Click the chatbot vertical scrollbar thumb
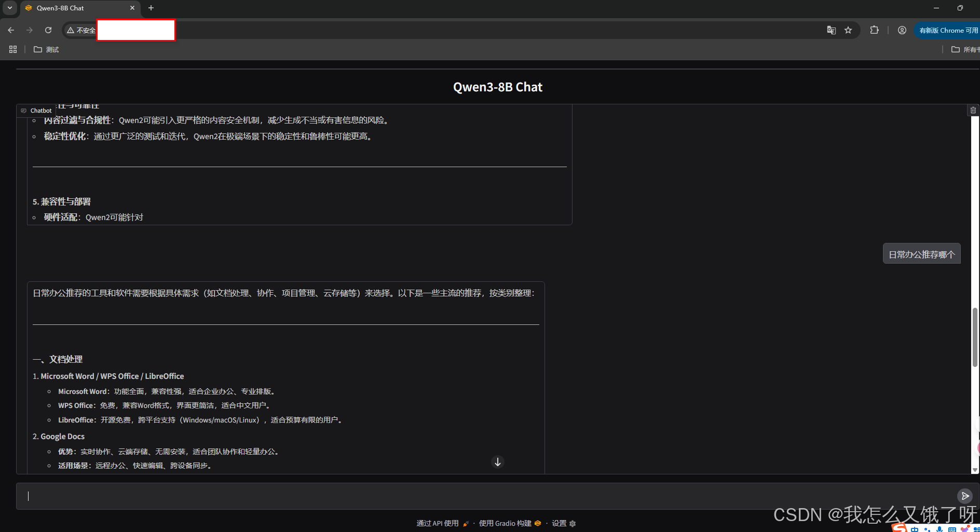This screenshot has width=980, height=532. 975,337
